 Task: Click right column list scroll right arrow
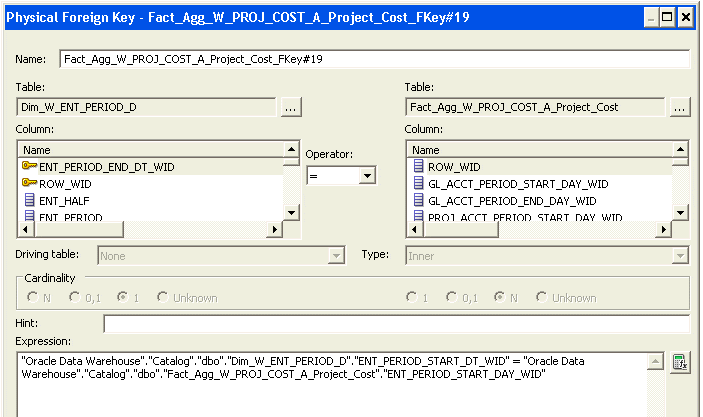(664, 230)
